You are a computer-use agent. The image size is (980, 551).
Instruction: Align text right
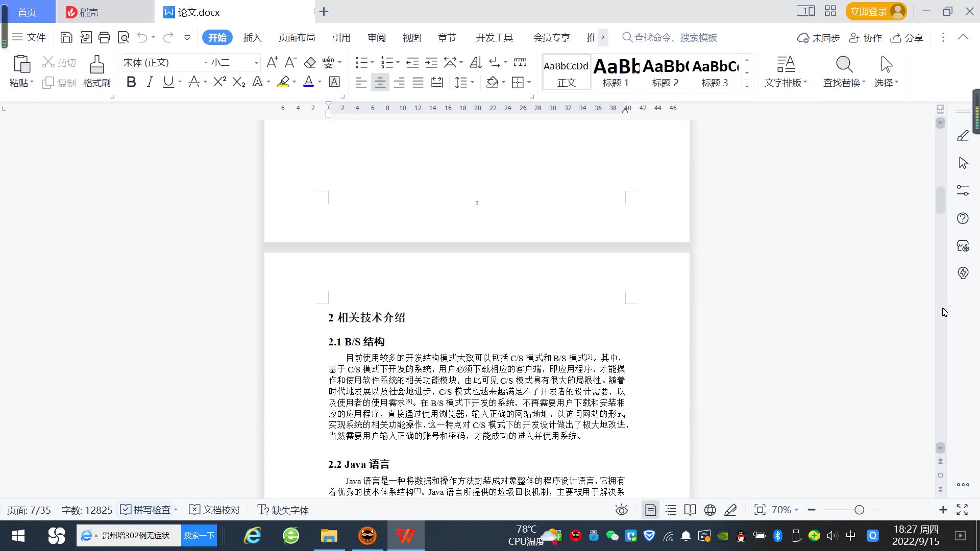399,82
